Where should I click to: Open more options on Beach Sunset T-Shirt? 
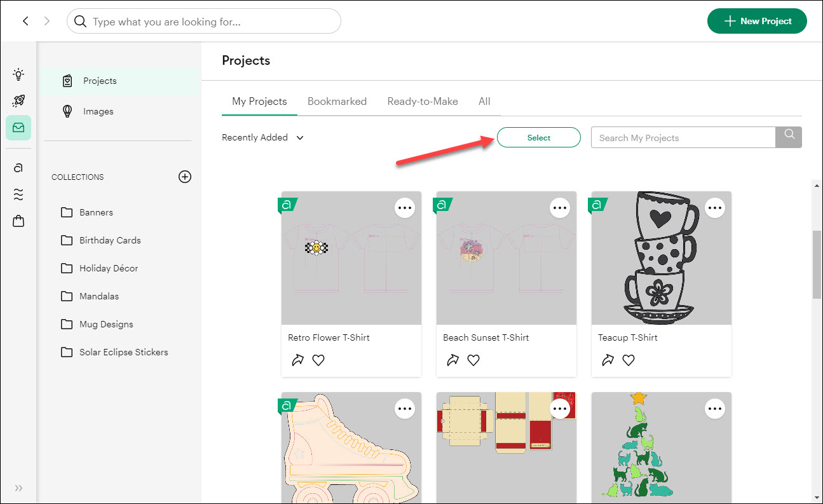pos(560,208)
